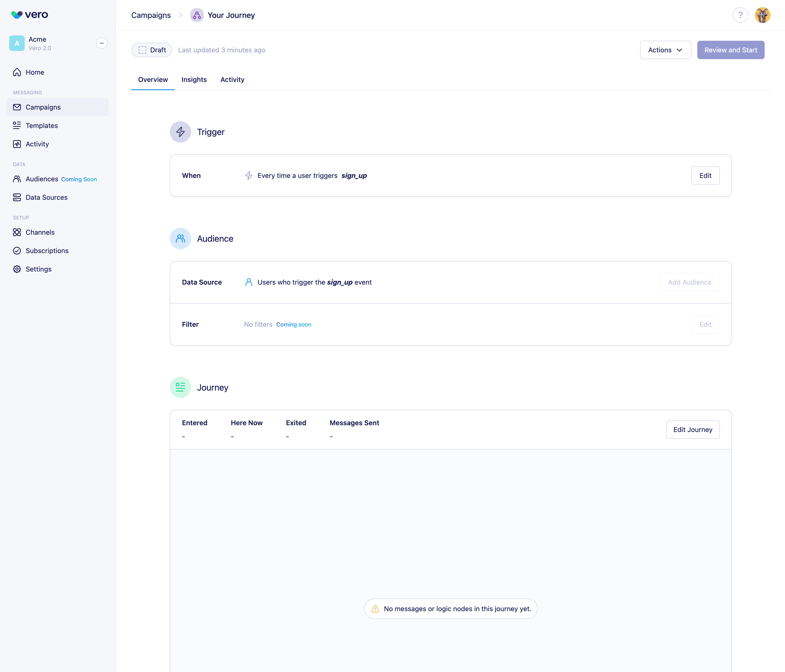Click the Journey section list icon
The height and width of the screenshot is (672, 785).
(180, 387)
